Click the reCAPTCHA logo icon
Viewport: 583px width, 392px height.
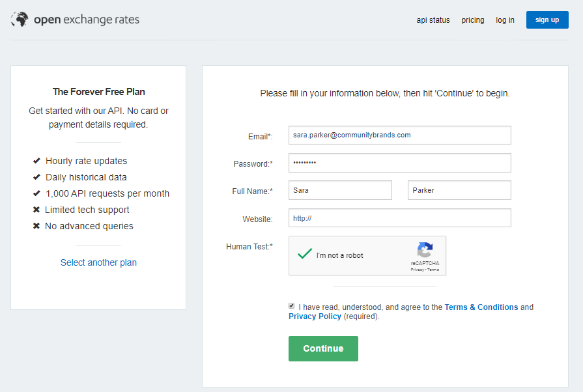pos(425,251)
